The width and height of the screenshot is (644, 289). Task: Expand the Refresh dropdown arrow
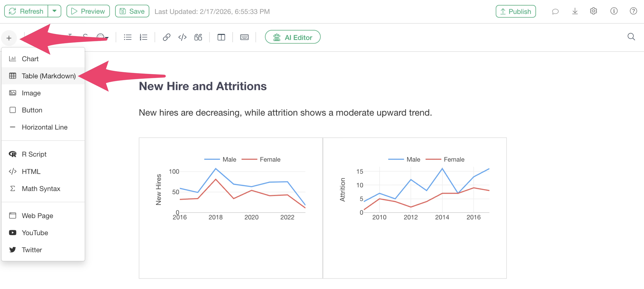[55, 11]
